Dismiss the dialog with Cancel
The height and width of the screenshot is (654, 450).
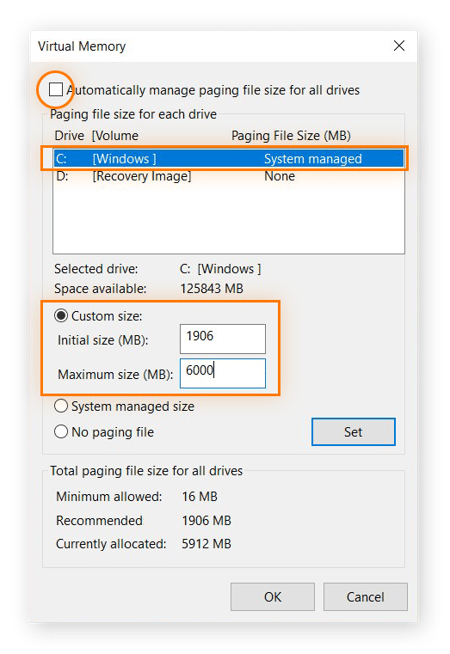tap(365, 597)
